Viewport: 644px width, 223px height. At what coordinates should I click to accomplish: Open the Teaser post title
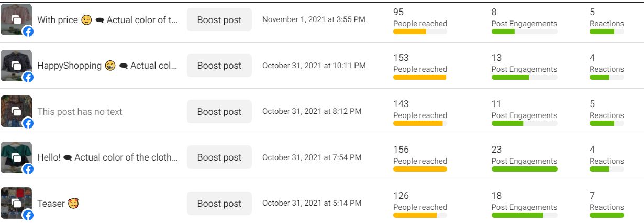[x=51, y=204]
